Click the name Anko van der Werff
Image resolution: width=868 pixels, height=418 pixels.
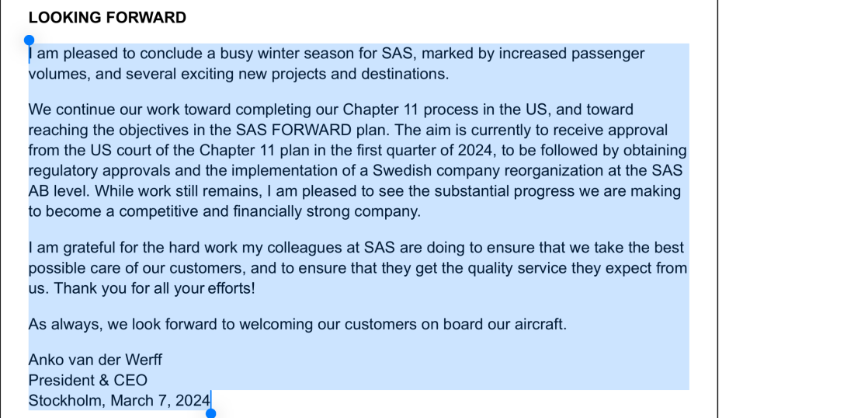click(x=95, y=360)
